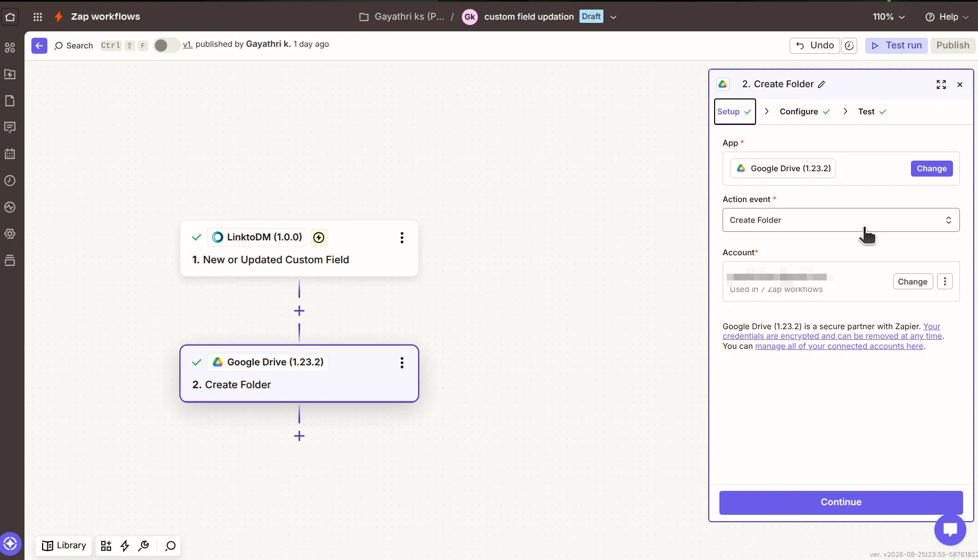This screenshot has width=978, height=560.
Task: Click the magnifier icon in bottom toolbar
Action: [x=170, y=546]
